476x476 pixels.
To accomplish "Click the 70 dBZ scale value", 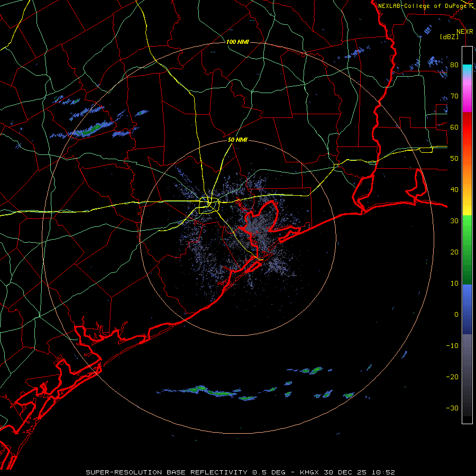I will [x=454, y=96].
